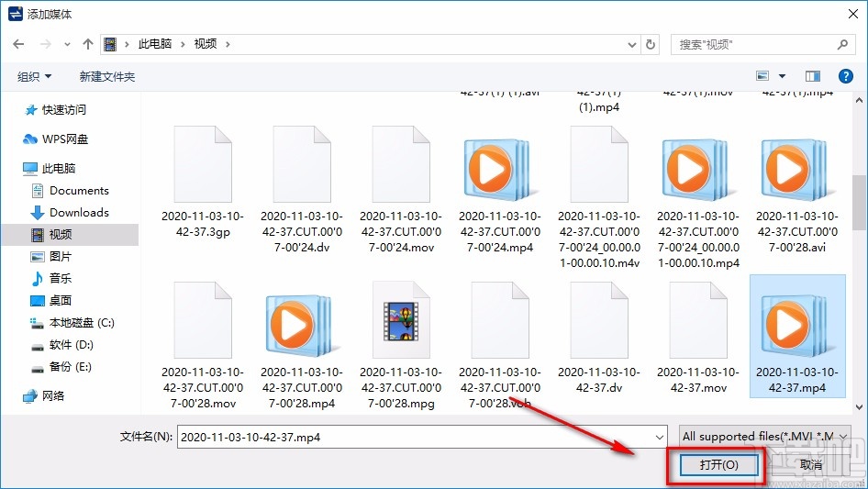Image resolution: width=868 pixels, height=489 pixels.
Task: Open the 组织 menu
Action: pos(34,76)
